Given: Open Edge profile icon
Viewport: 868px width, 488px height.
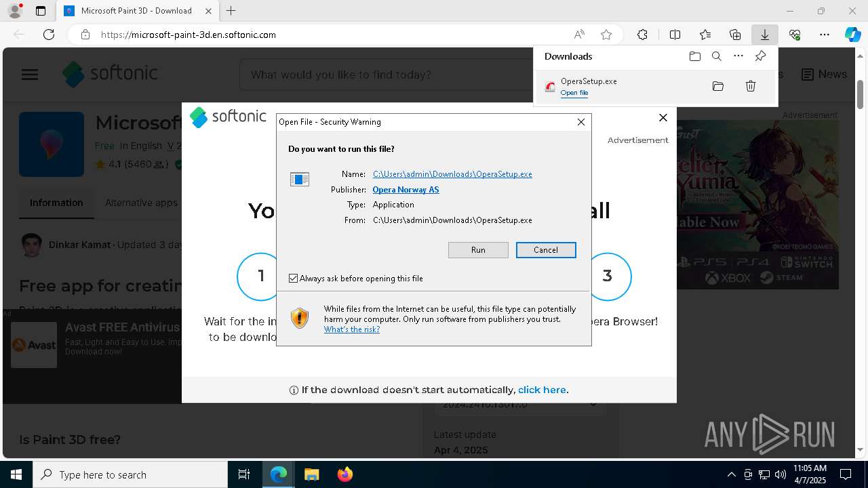Looking at the screenshot, I should click(x=15, y=11).
